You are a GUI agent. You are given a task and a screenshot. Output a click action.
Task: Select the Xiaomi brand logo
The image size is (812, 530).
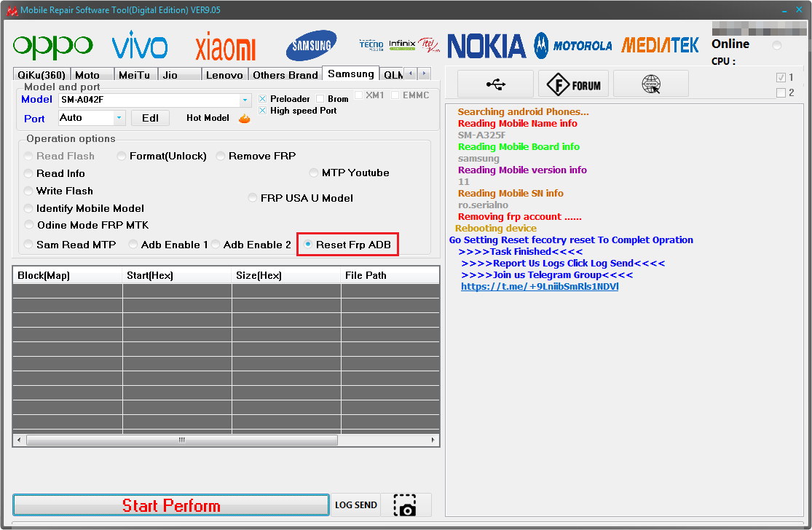tap(225, 46)
